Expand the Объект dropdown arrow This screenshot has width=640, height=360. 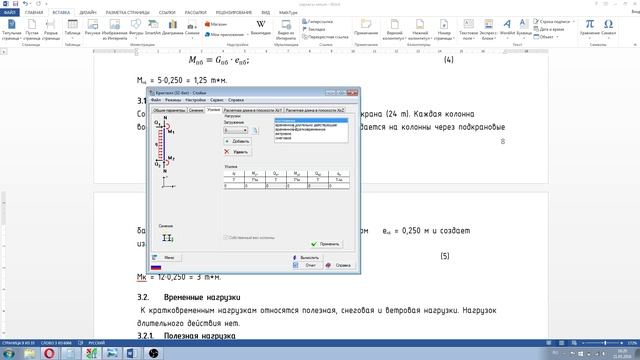coord(557,37)
